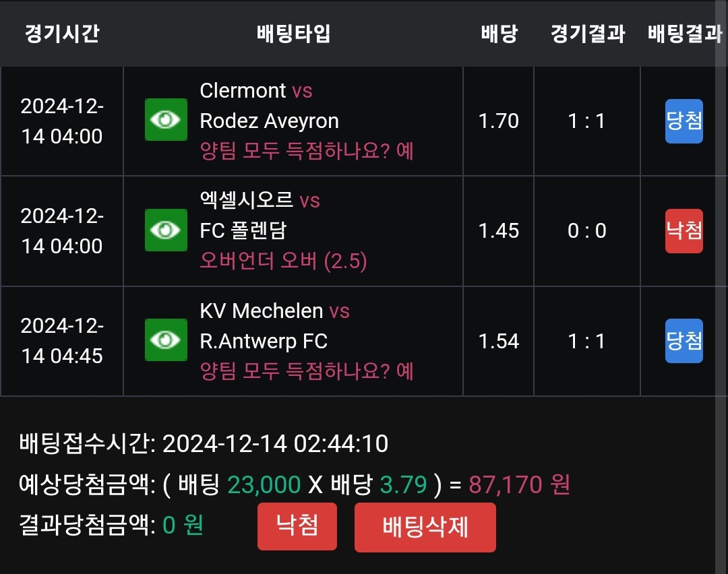
Task: Select the 경기시간 column header
Action: click(62, 34)
